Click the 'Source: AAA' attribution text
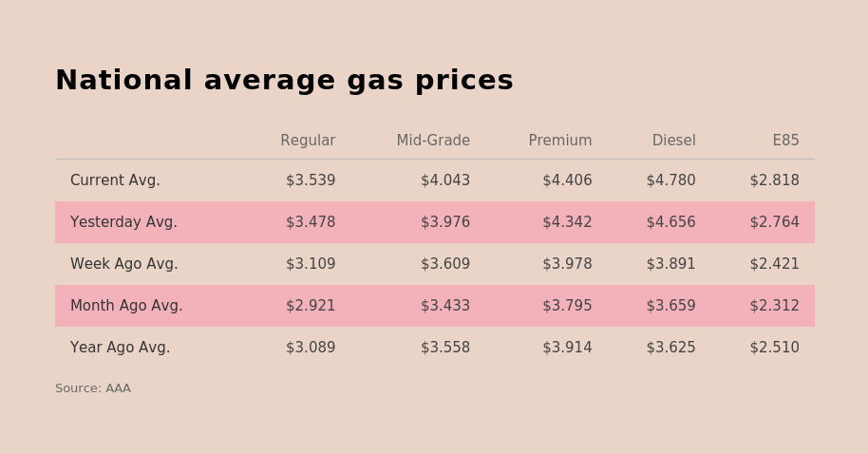Image resolution: width=868 pixels, height=454 pixels. (x=93, y=388)
